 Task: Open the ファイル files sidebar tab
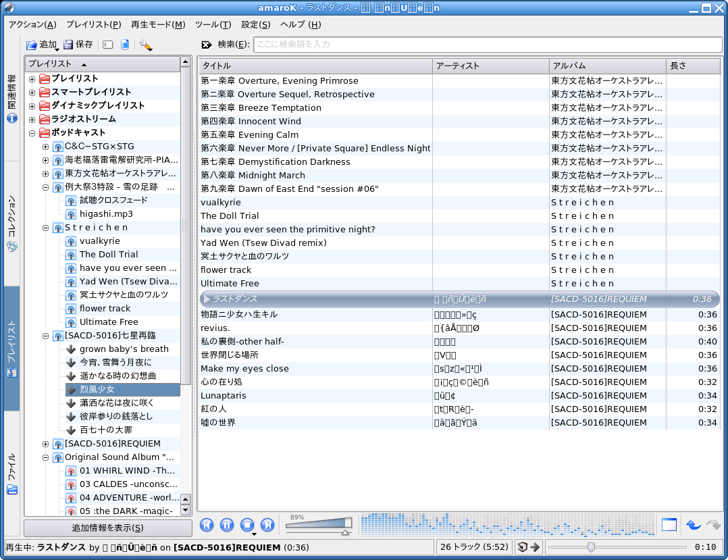[12, 474]
